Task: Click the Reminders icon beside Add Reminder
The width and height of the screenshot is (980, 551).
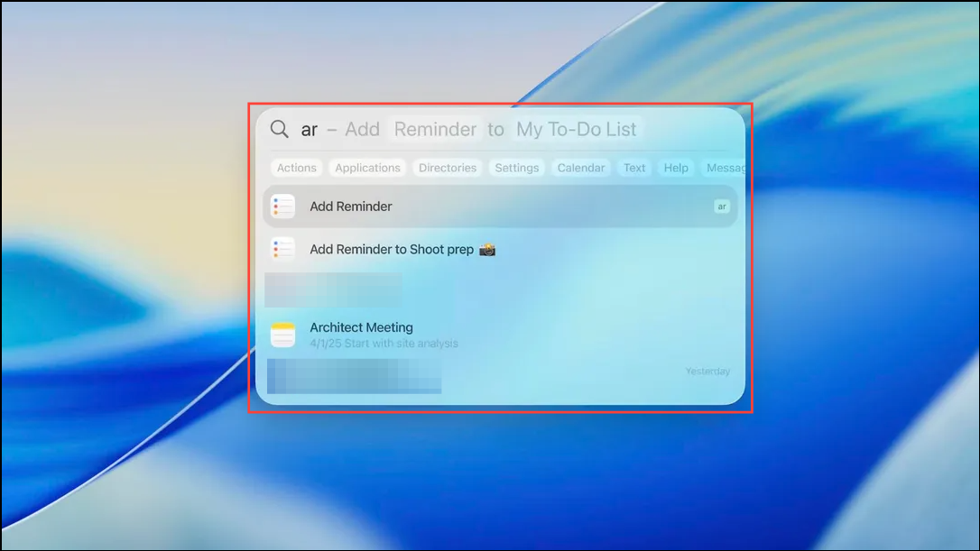Action: coord(283,207)
